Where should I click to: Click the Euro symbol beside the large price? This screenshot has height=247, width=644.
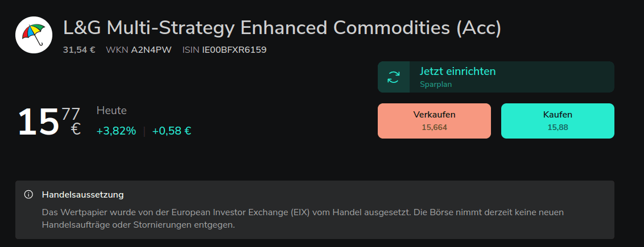pyautogui.click(x=76, y=129)
